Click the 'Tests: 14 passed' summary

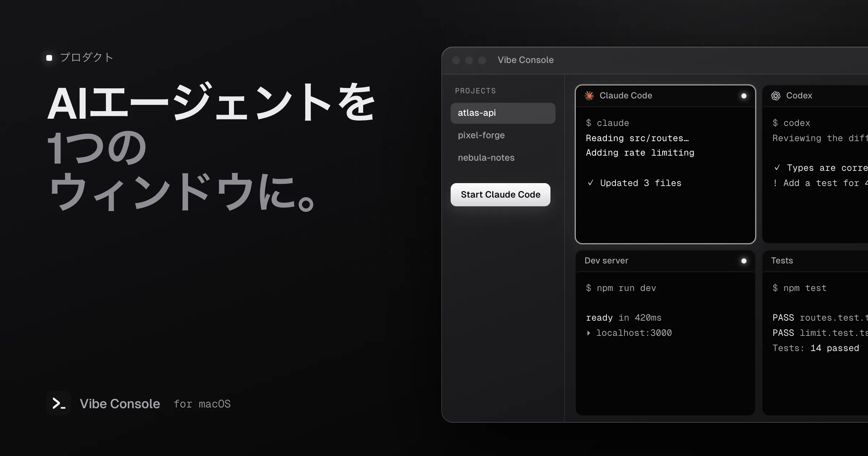(x=816, y=348)
